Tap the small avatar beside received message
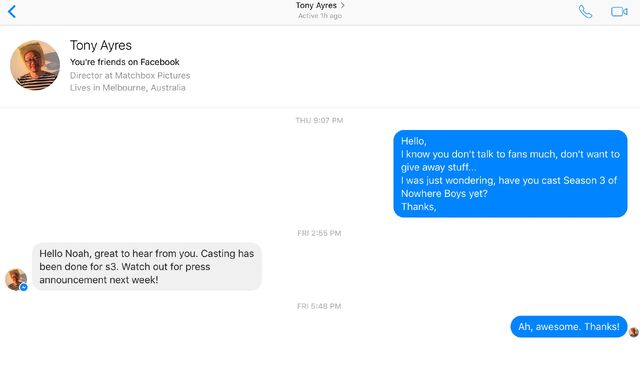 16,279
